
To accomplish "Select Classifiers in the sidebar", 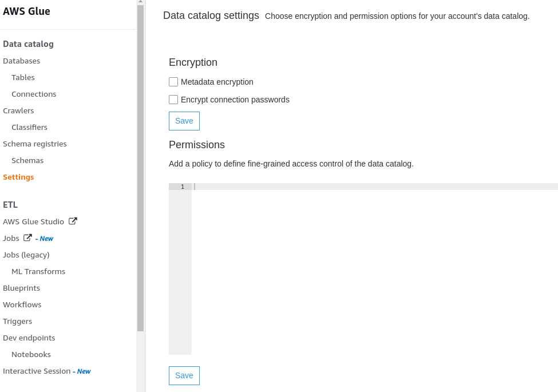I will click(29, 127).
